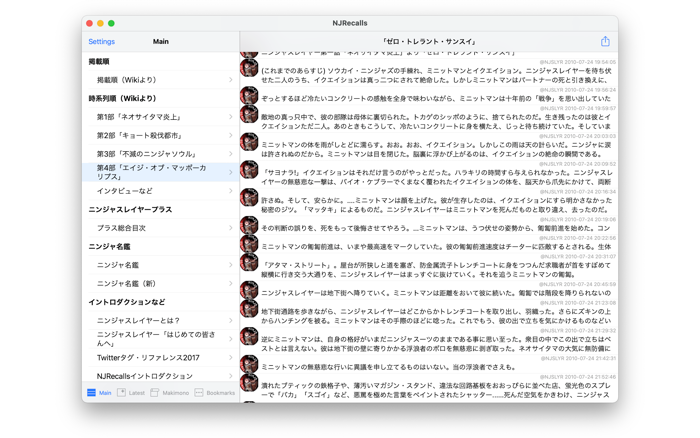700x438 pixels.
Task: Click timestamp @NJSLYR 2010-07-24 20:03:03
Action: pyautogui.click(x=578, y=136)
